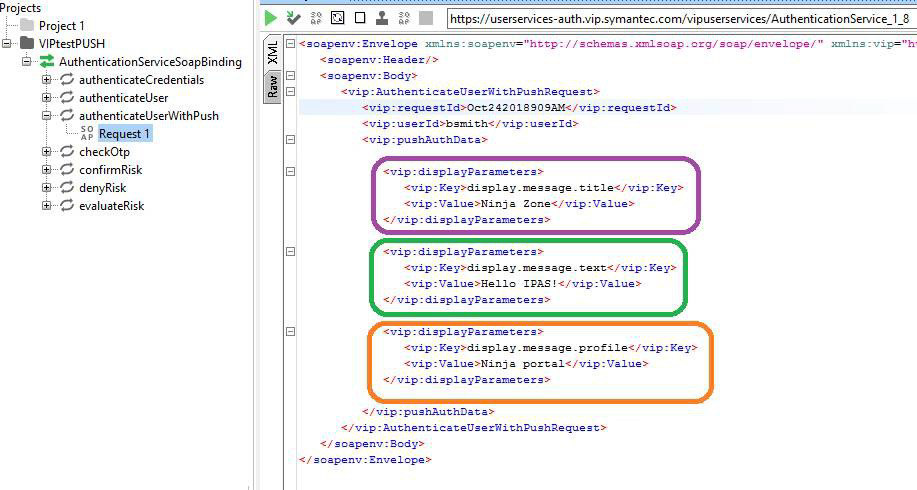Click the authenticateUserWithPush operation cycle icon
This screenshot has height=490, width=917.
point(67,116)
